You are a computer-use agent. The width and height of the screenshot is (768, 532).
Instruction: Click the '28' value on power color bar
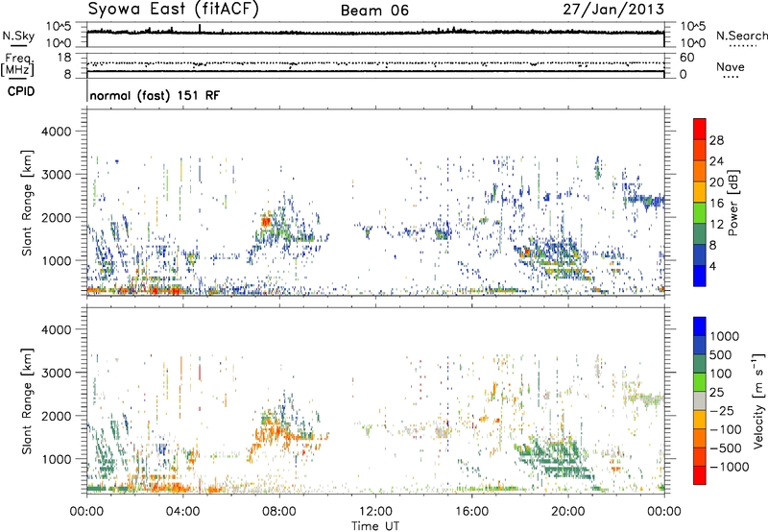pos(716,140)
